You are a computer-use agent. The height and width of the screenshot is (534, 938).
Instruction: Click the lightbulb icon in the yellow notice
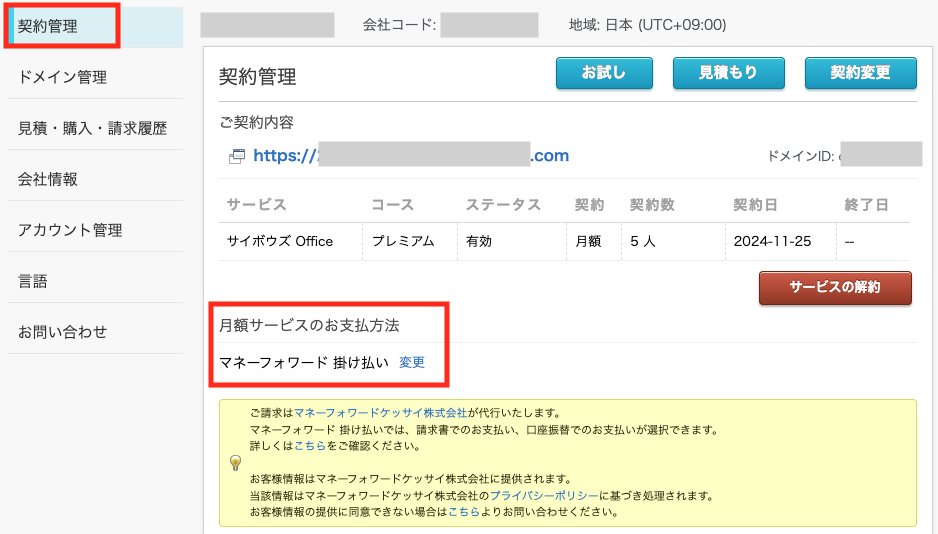click(236, 463)
